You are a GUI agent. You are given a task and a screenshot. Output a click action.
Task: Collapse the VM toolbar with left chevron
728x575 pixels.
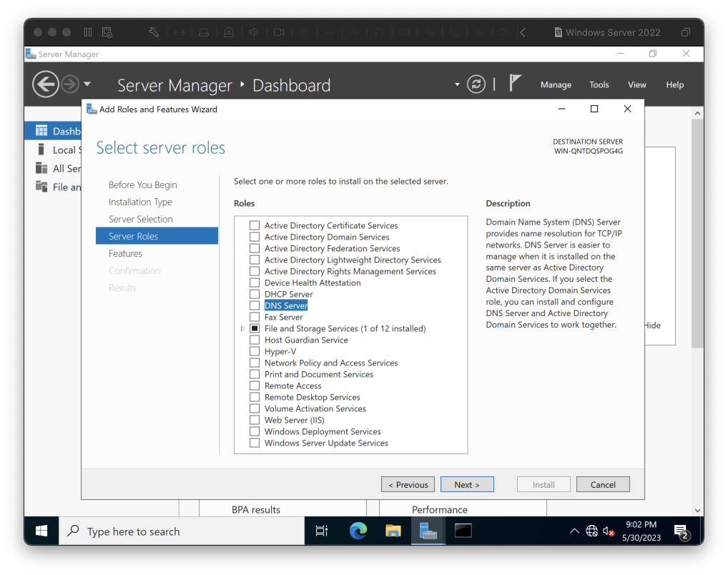click(x=523, y=32)
